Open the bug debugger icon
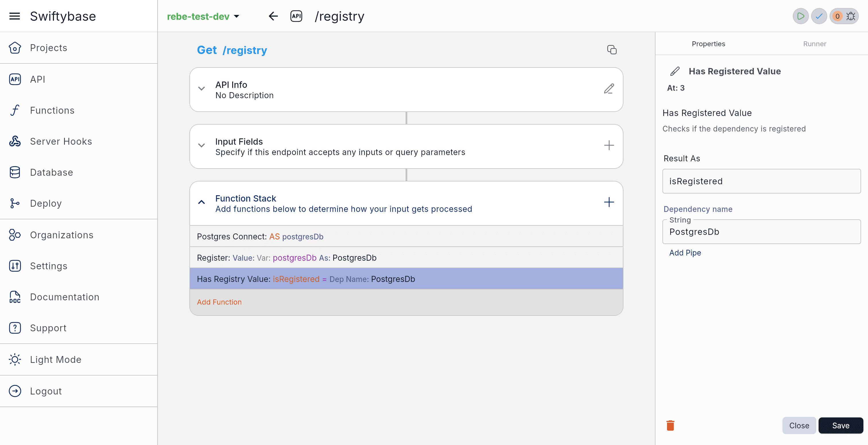The width and height of the screenshot is (868, 445). click(x=851, y=16)
